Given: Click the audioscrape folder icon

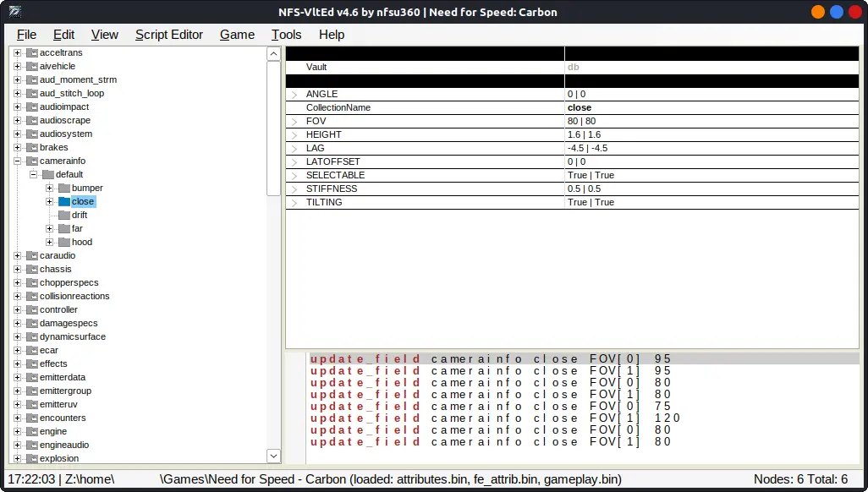Looking at the screenshot, I should click(32, 121).
